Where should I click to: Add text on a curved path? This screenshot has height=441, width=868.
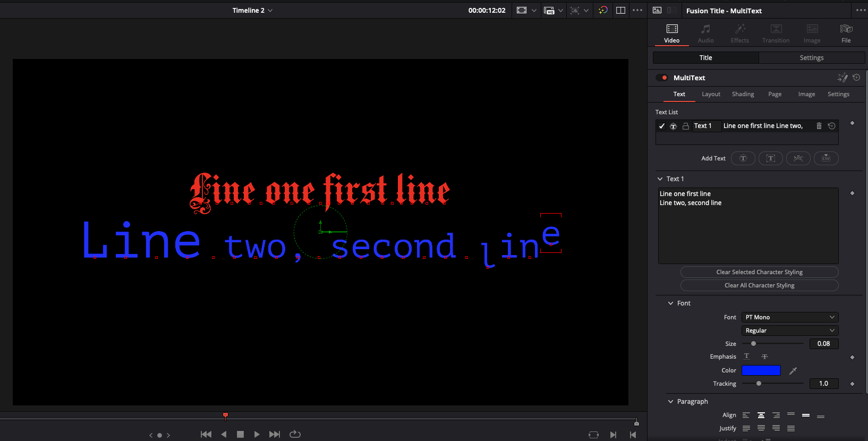coord(798,158)
